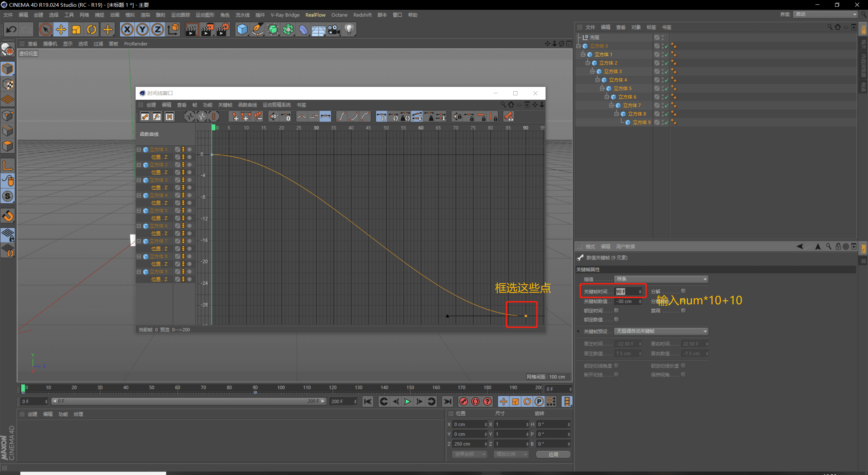Toggle visibility dots for 立方体 3
This screenshot has width=868, height=475.
(x=663, y=71)
